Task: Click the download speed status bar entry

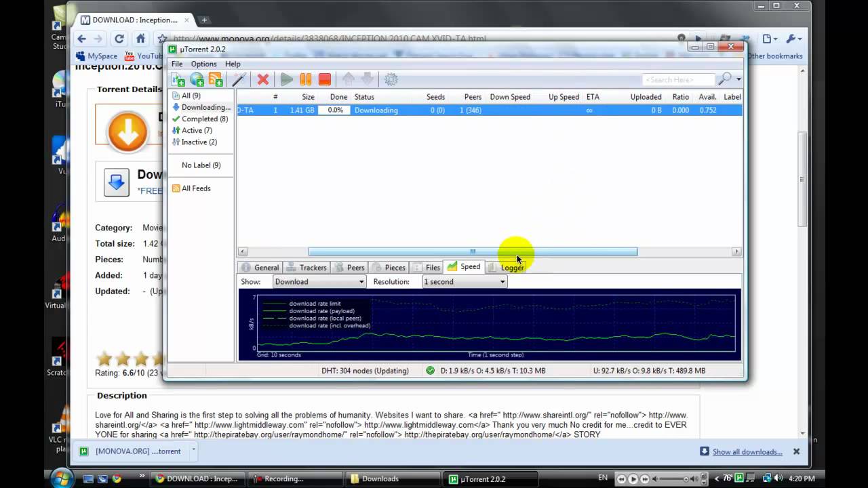Action: [493, 371]
